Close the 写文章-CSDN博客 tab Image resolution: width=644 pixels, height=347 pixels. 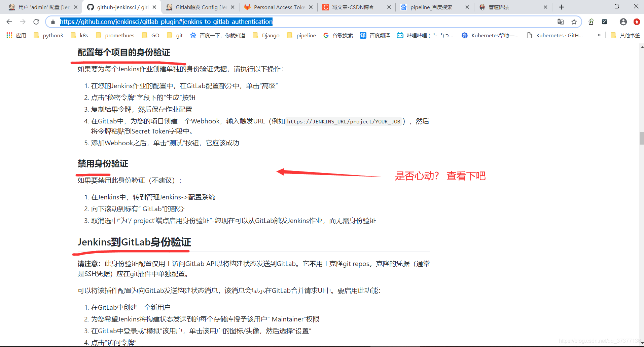click(389, 7)
